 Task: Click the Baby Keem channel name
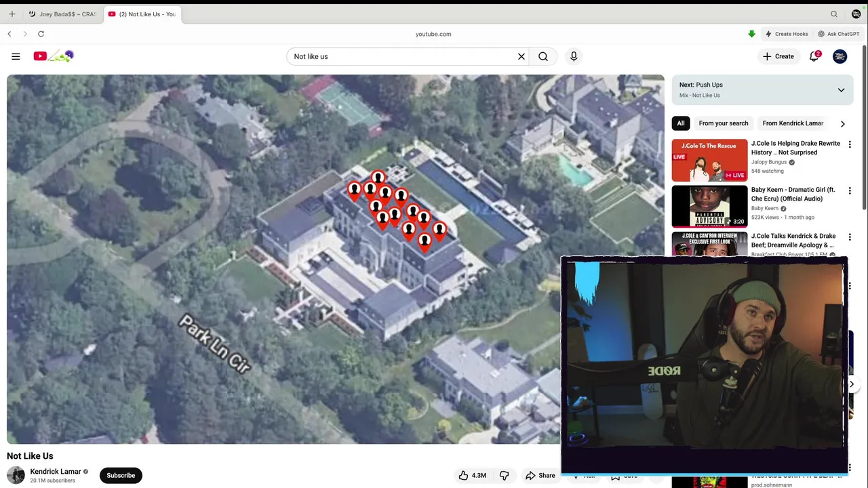click(765, 208)
